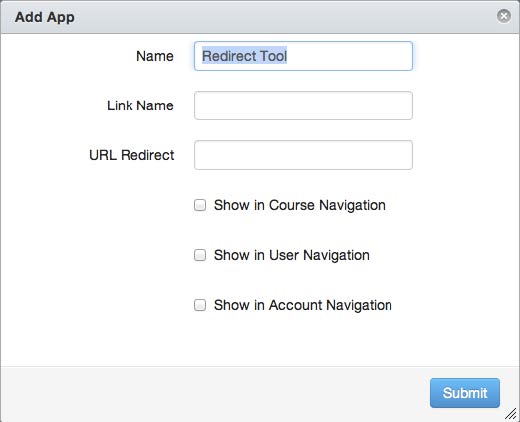Tick Show in User Navigation checkbox

(x=200, y=255)
